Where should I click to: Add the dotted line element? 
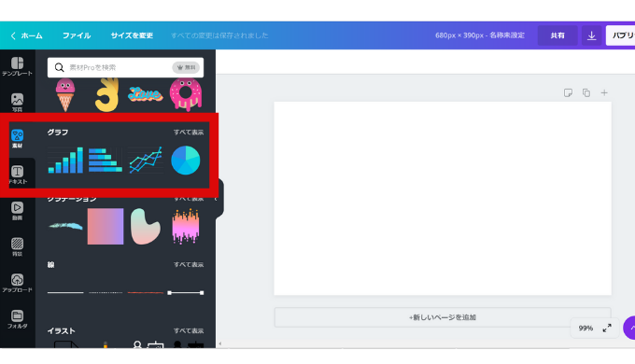pyautogui.click(x=106, y=292)
